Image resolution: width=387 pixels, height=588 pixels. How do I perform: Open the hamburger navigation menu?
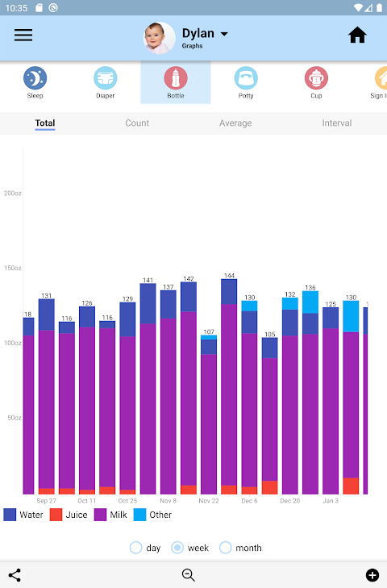pyautogui.click(x=23, y=35)
